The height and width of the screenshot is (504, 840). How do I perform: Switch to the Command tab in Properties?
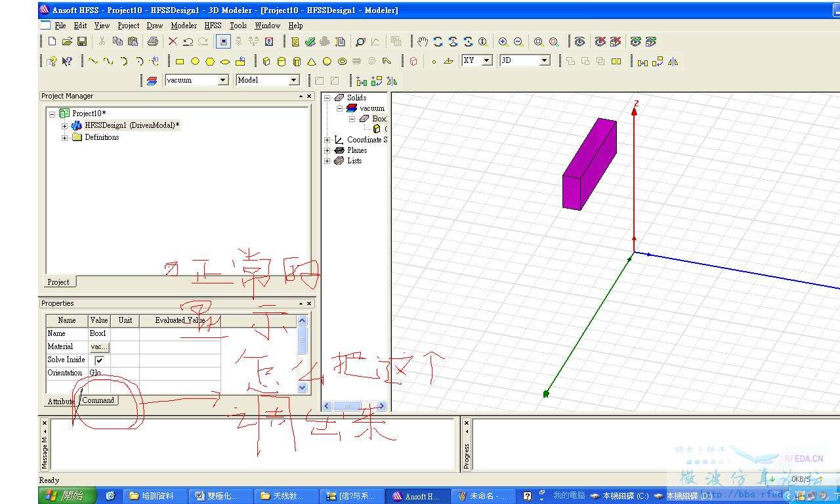tap(98, 400)
